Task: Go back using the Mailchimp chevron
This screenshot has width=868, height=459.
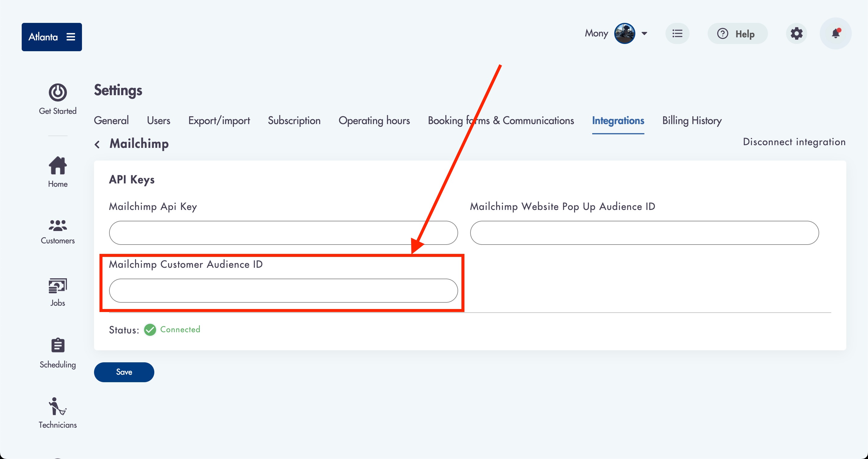Action: [97, 145]
